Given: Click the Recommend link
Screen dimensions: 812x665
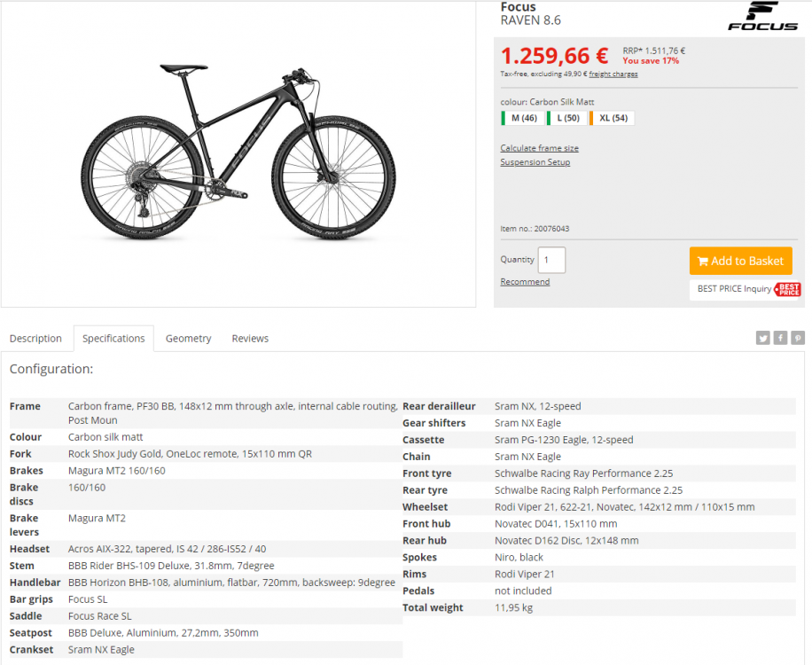Looking at the screenshot, I should [525, 282].
